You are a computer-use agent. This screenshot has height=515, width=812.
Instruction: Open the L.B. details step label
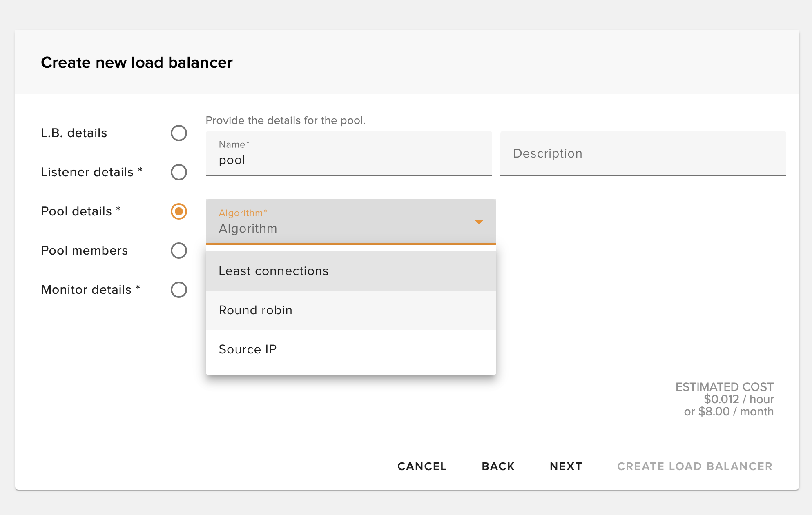[74, 133]
